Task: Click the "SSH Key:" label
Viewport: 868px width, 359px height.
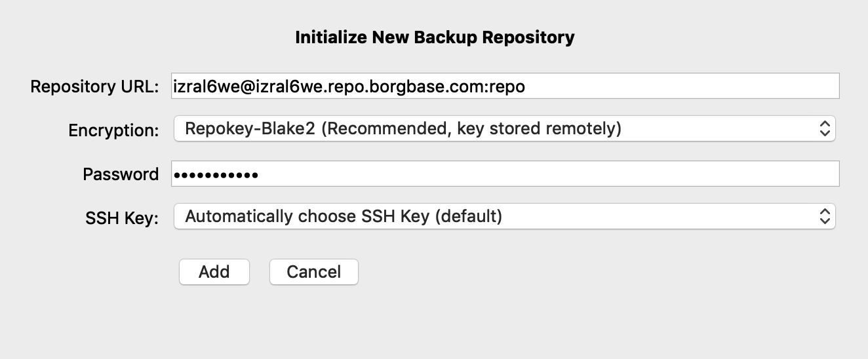Action: [x=122, y=218]
